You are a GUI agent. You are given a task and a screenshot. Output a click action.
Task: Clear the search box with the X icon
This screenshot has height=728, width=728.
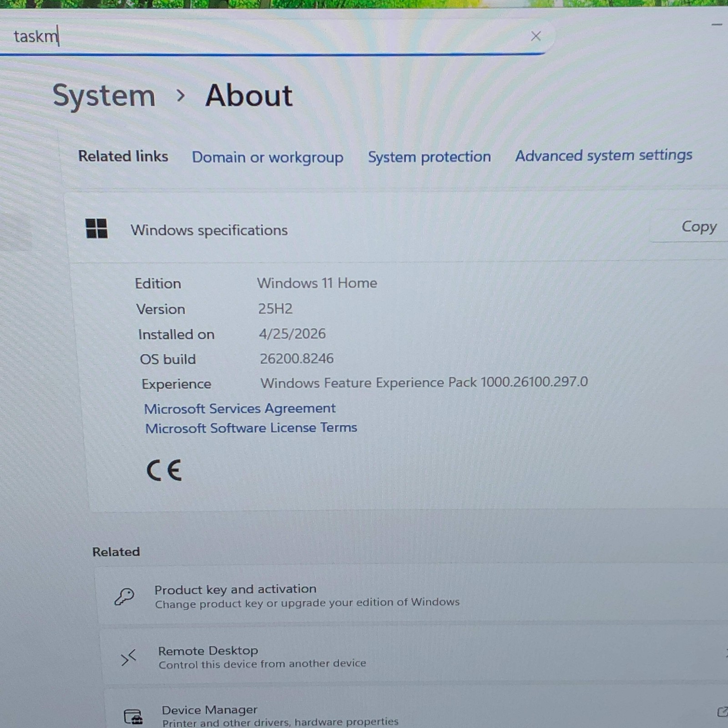click(x=536, y=36)
